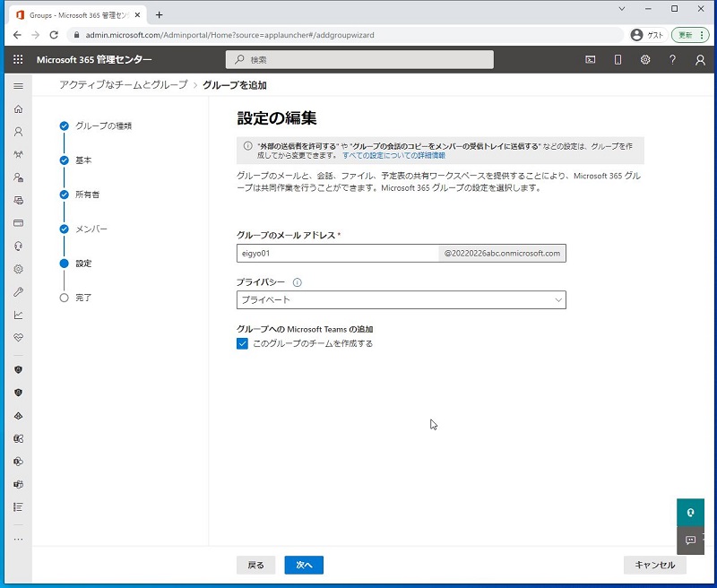Uncheck create a team for this group

coord(242,343)
